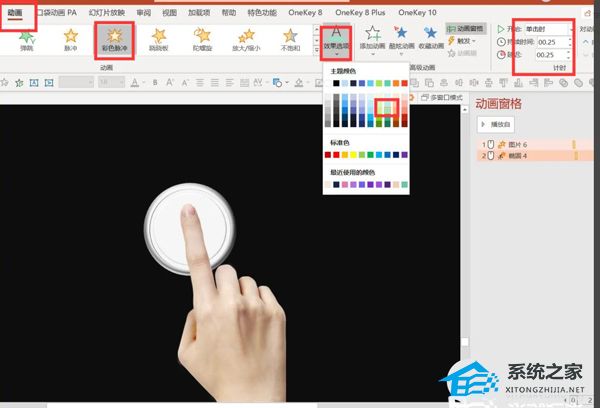This screenshot has height=408, width=600.
Task: Open the OneKey 8 tab
Action: coord(305,13)
